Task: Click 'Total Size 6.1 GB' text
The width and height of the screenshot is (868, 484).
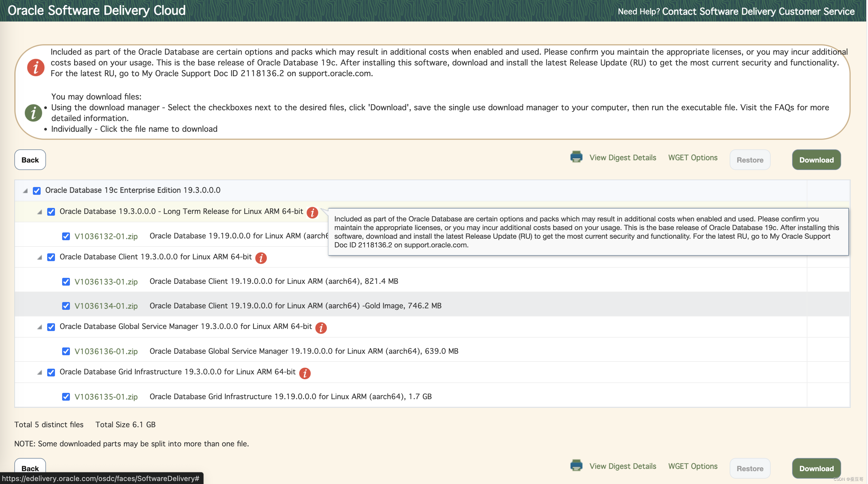Action: pos(125,425)
